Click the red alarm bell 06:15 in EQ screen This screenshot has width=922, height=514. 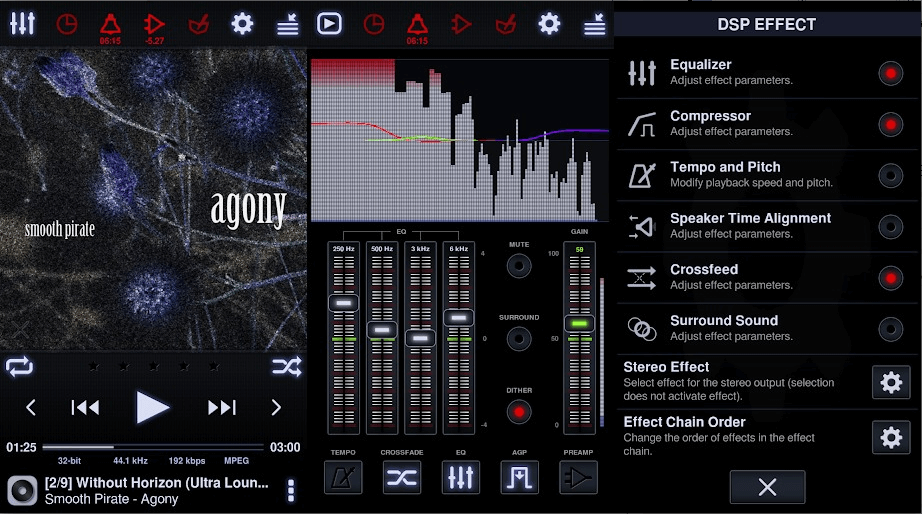[x=417, y=28]
